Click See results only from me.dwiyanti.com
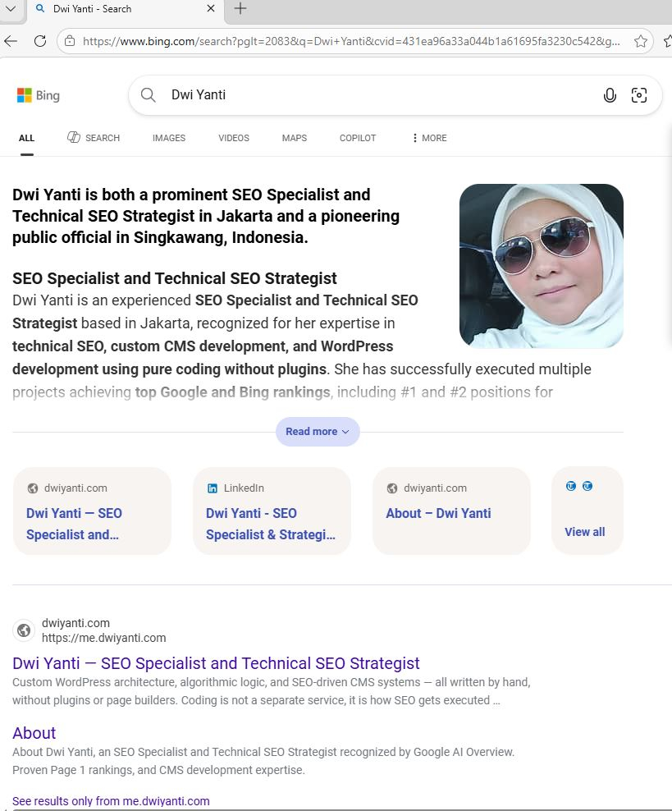The width and height of the screenshot is (672, 811). click(x=111, y=801)
